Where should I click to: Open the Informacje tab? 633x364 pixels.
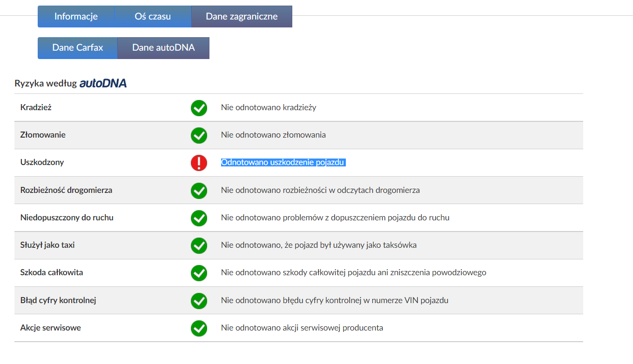coord(76,17)
